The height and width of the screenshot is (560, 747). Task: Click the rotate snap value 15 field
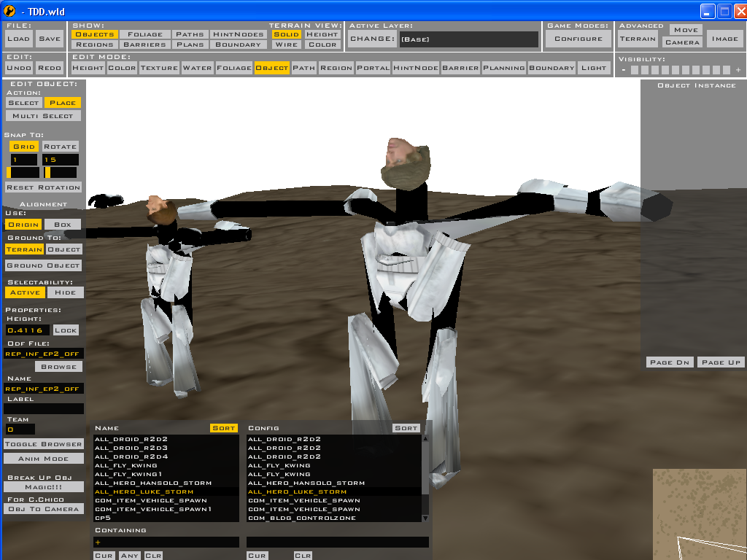click(60, 160)
